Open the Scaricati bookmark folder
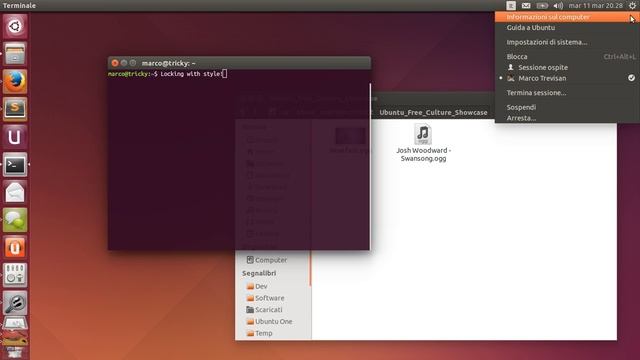The height and width of the screenshot is (360, 640). (x=264, y=310)
